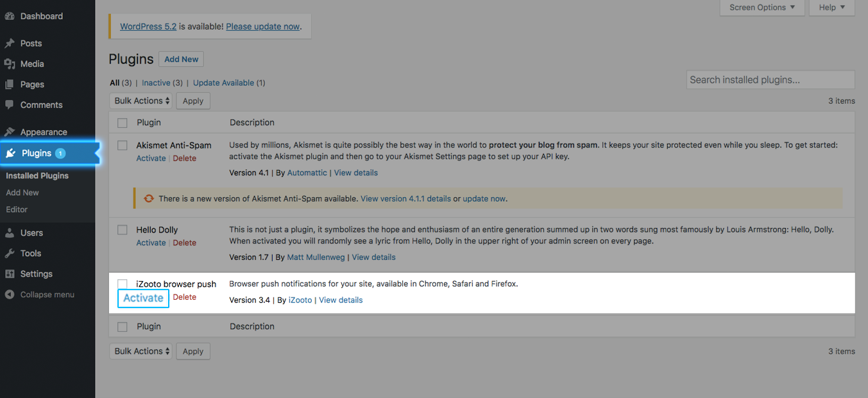This screenshot has height=398, width=868.
Task: Focus the Search installed plugins field
Action: point(770,80)
